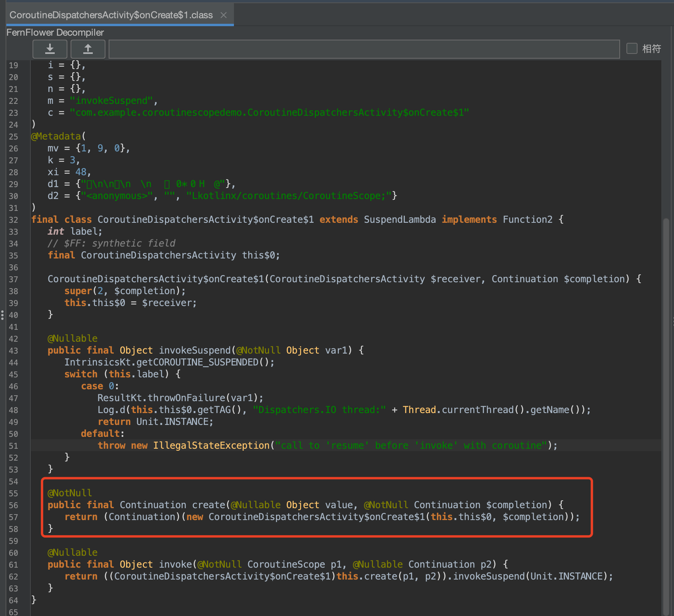The image size is (674, 616).
Task: Click the upload-arrow button in the toolbar
Action: [88, 49]
